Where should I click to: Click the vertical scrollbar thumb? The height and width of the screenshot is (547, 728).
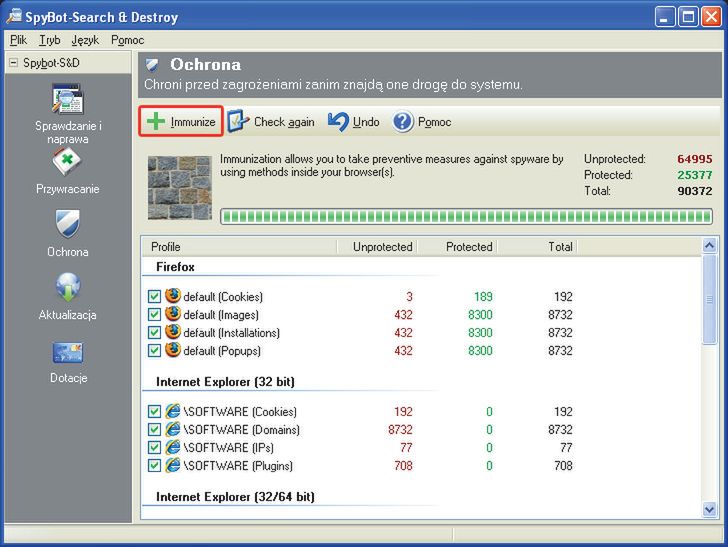click(x=709, y=300)
